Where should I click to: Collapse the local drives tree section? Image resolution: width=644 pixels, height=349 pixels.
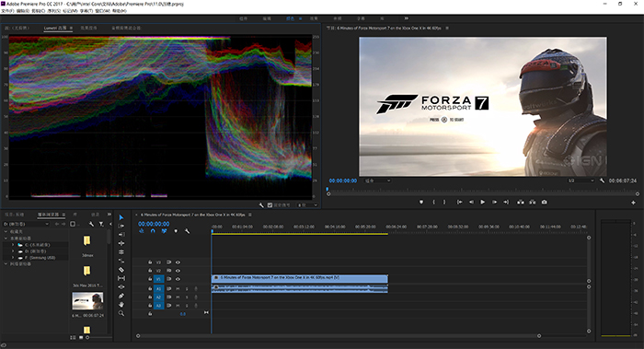[6, 238]
